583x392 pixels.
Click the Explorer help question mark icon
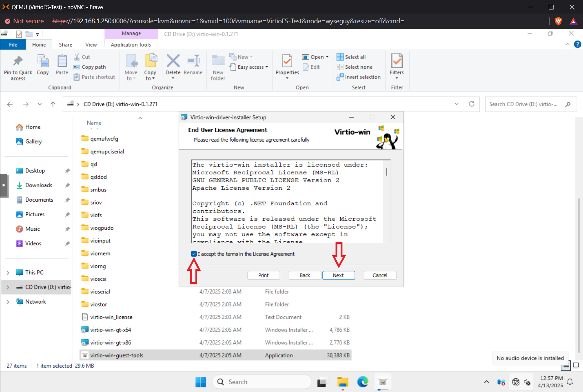(x=577, y=44)
